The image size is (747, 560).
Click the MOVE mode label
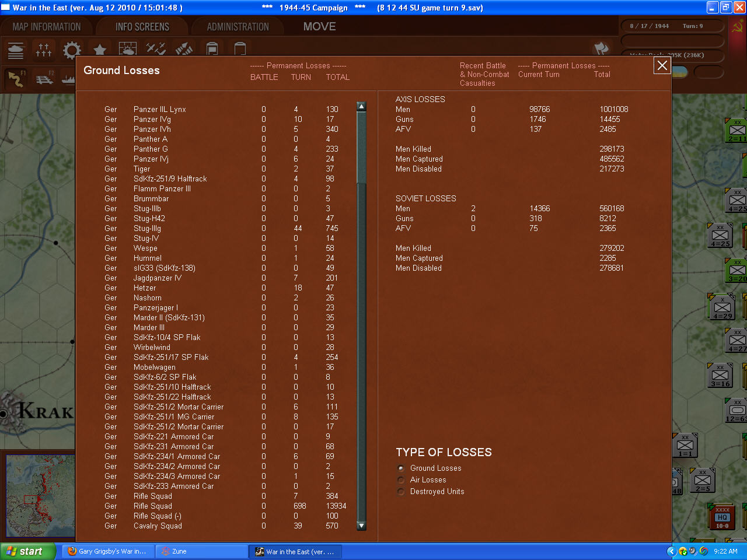point(320,27)
